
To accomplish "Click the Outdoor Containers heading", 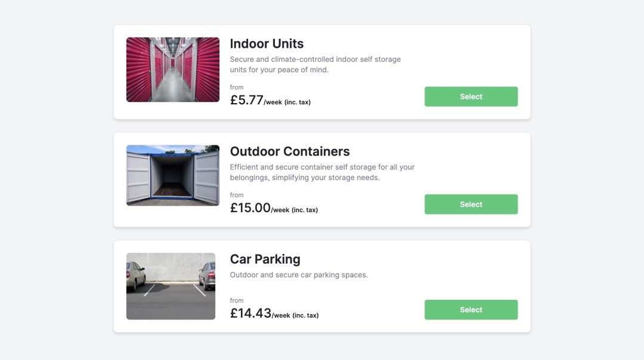I will (x=290, y=151).
